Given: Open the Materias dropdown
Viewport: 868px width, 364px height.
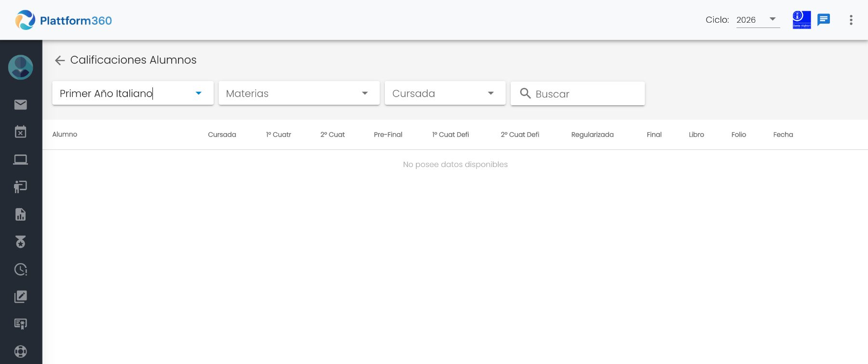Looking at the screenshot, I should pos(299,93).
